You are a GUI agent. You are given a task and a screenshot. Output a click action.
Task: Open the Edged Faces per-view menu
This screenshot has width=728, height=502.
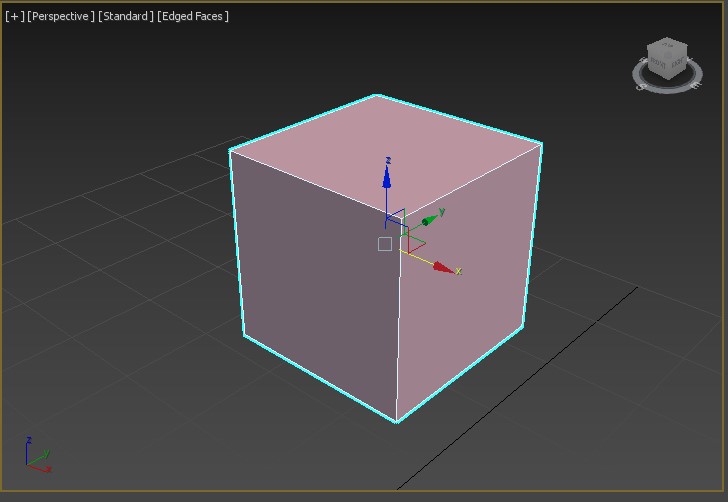pos(193,16)
